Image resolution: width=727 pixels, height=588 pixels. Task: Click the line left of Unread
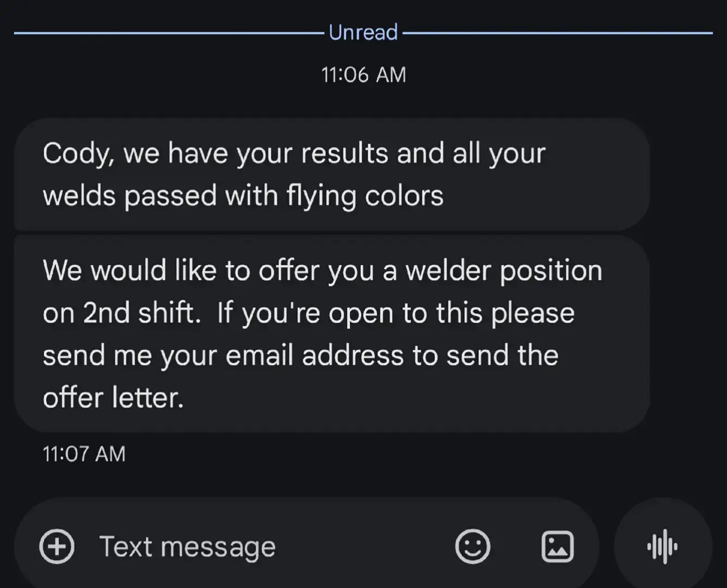click(169, 33)
